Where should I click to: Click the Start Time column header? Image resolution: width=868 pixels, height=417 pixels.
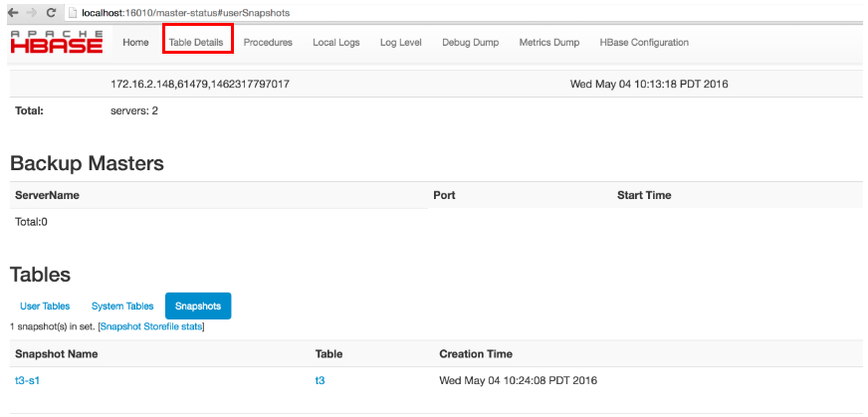(644, 195)
